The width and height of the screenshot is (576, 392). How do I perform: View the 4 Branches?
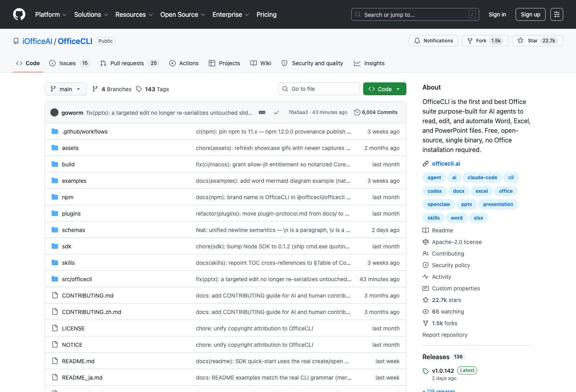(112, 89)
